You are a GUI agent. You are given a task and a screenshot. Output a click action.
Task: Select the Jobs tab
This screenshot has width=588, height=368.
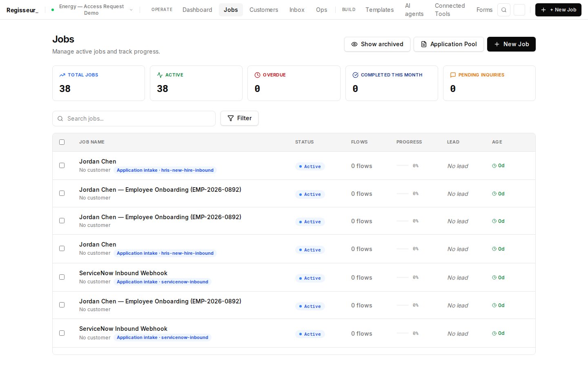tap(231, 10)
